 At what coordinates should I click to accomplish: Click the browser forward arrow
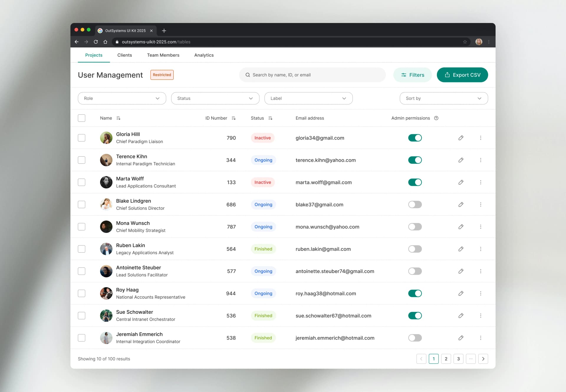[86, 42]
